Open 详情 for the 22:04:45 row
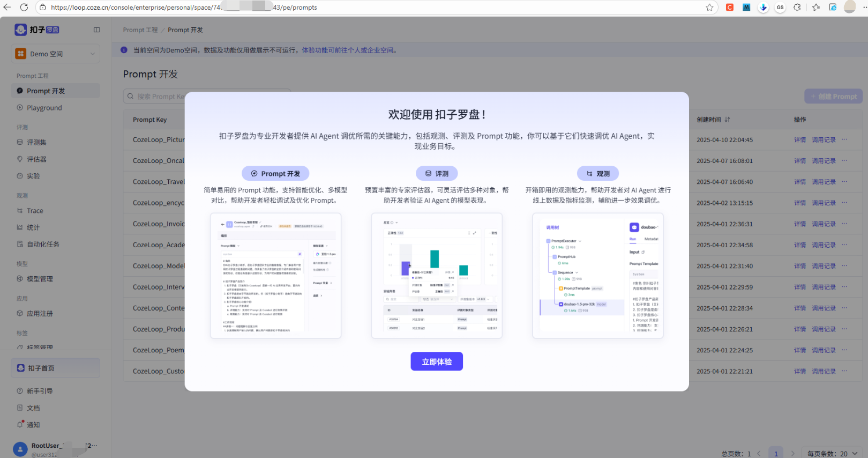The width and height of the screenshot is (868, 458). [x=800, y=139]
